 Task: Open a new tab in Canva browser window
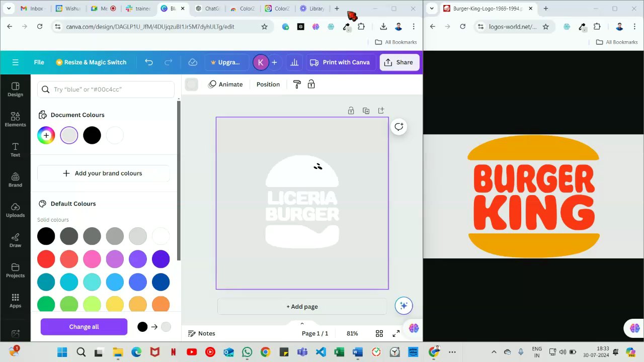[x=337, y=9]
